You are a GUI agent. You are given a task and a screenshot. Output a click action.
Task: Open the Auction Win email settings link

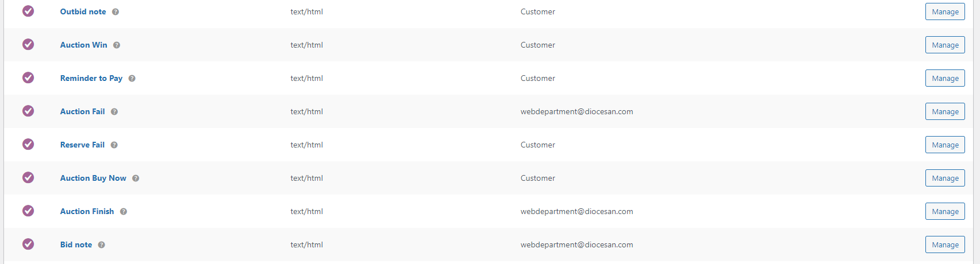tap(83, 45)
